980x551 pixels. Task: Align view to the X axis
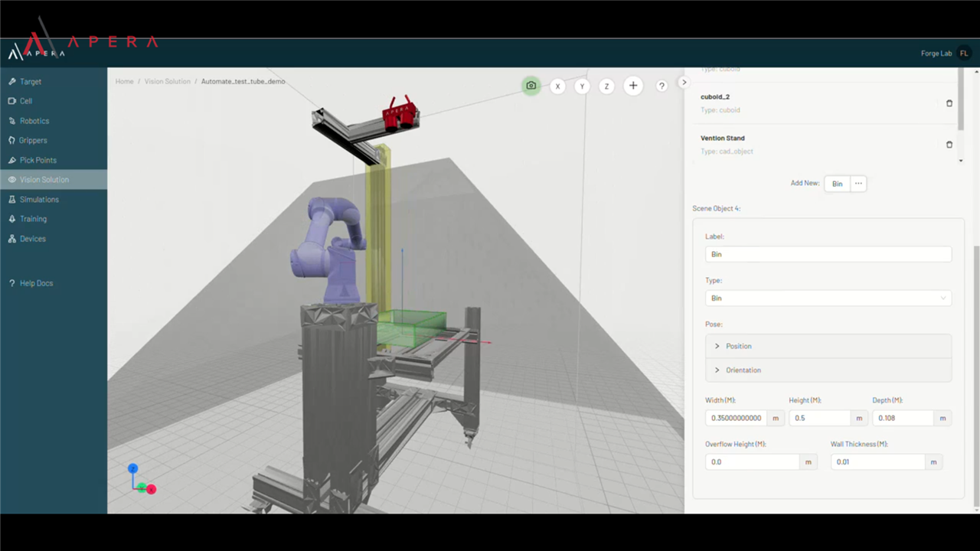[557, 86]
